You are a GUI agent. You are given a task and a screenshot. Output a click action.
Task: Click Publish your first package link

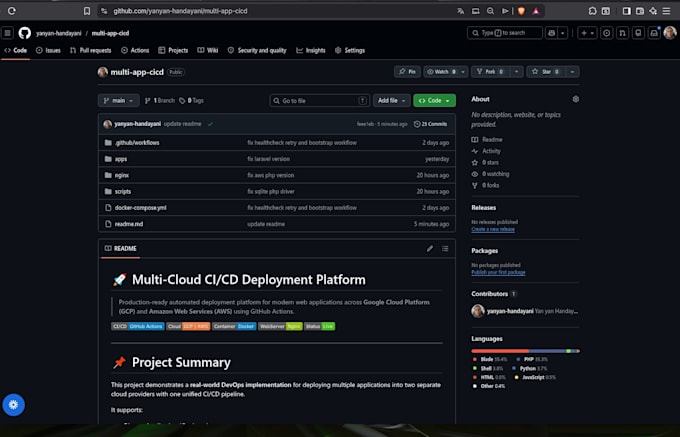(x=498, y=272)
